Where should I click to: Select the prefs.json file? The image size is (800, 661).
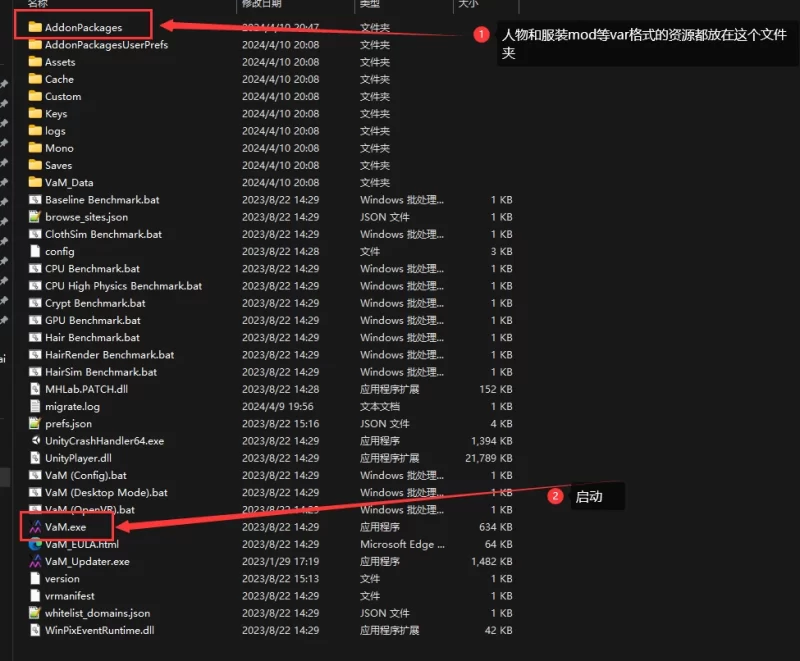[x=68, y=424]
